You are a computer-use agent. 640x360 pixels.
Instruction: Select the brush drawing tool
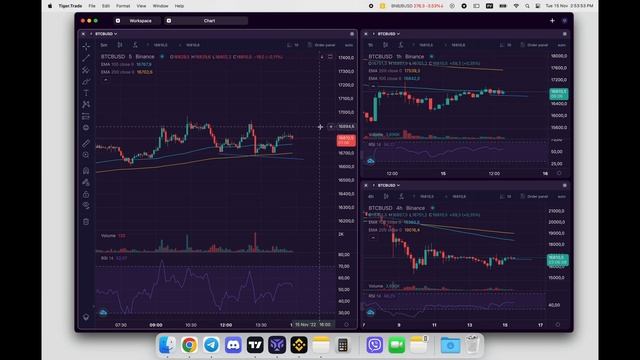[86, 82]
